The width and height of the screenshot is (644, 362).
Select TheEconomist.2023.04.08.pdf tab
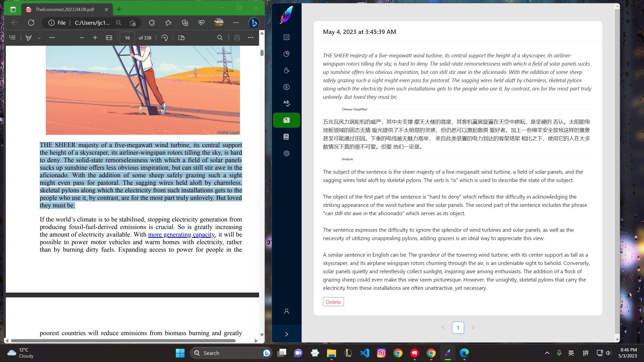pos(65,10)
